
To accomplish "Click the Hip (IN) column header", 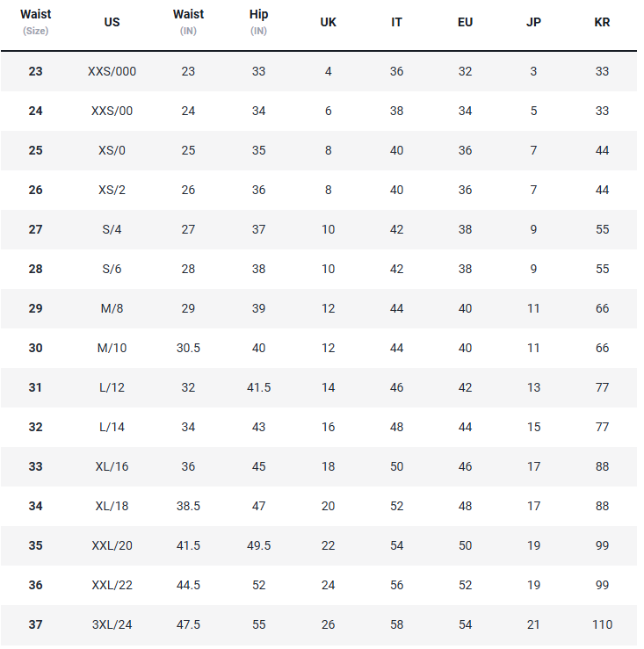I will (258, 22).
